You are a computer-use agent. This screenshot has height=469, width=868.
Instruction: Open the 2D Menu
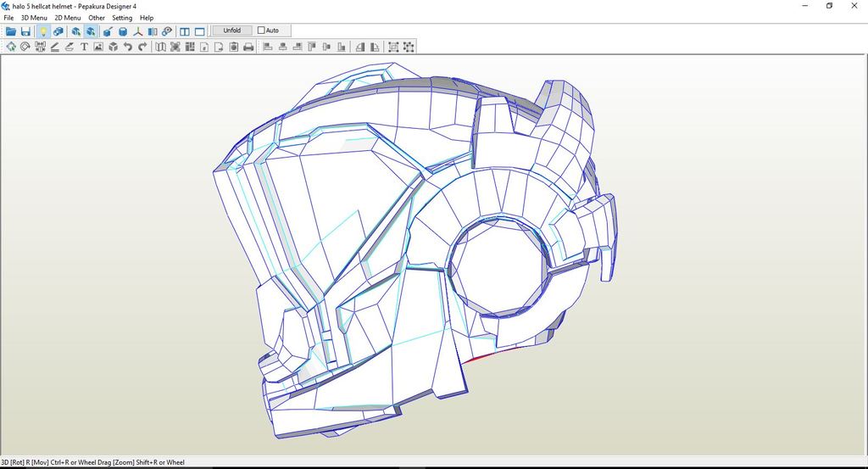click(x=68, y=18)
